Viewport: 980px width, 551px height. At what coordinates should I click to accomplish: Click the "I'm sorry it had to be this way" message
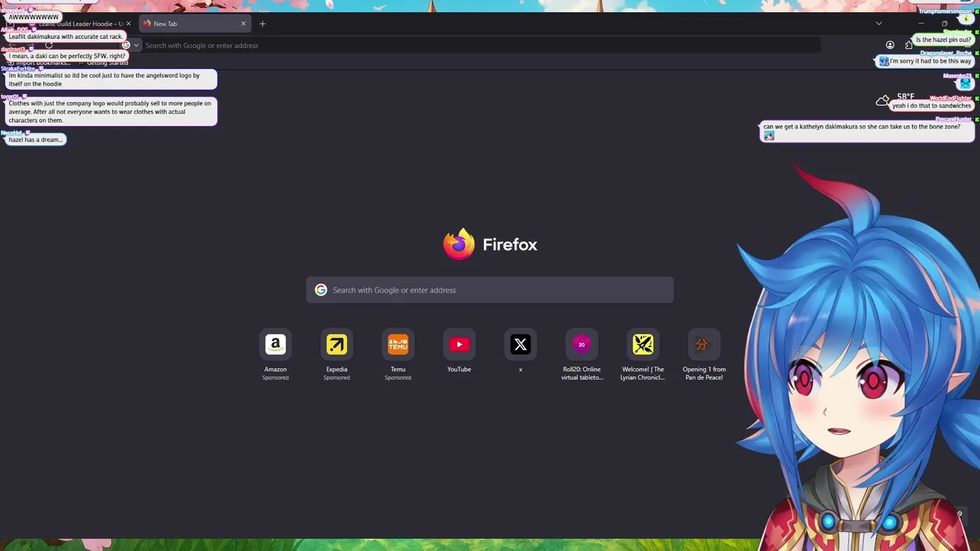coord(926,61)
